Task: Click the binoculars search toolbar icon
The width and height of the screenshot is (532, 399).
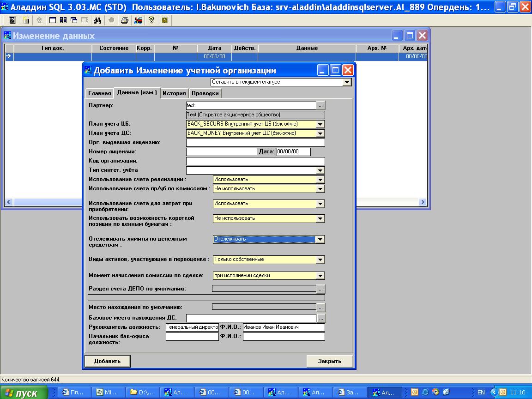Action: coord(98,20)
